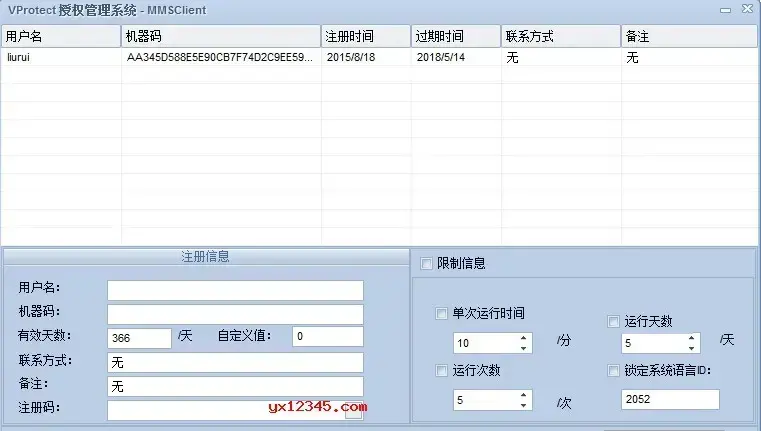The height and width of the screenshot is (431, 761).
Task: Sort by the 联系方式 column header
Action: click(x=561, y=36)
